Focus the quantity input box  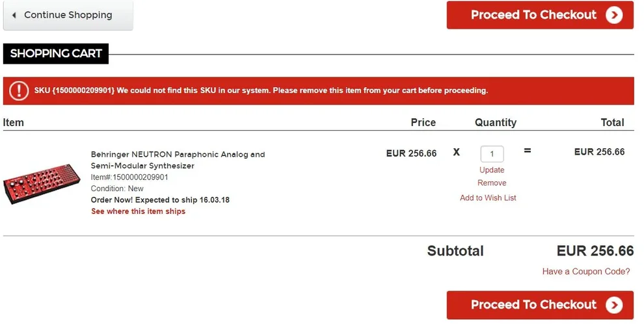(492, 154)
